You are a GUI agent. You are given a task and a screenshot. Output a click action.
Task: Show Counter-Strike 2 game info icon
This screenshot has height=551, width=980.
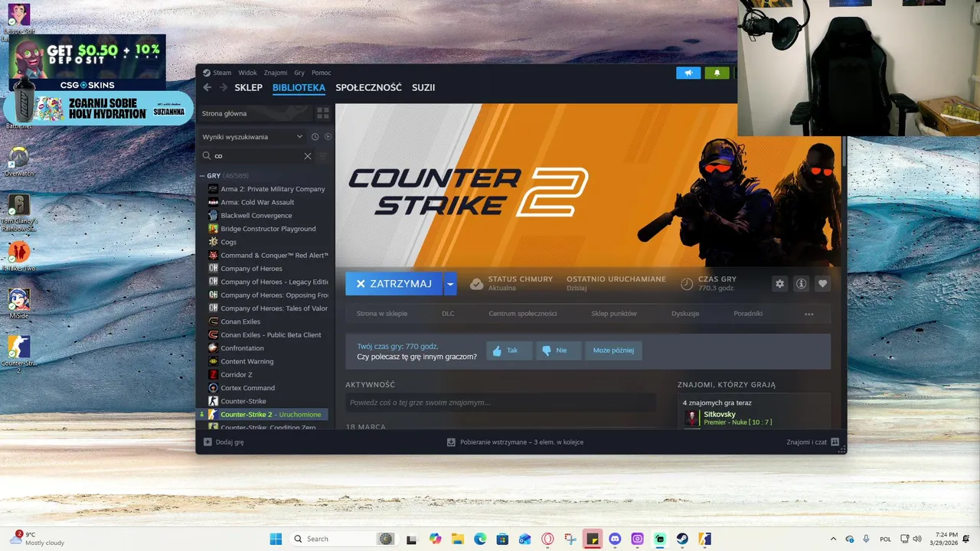tap(802, 283)
